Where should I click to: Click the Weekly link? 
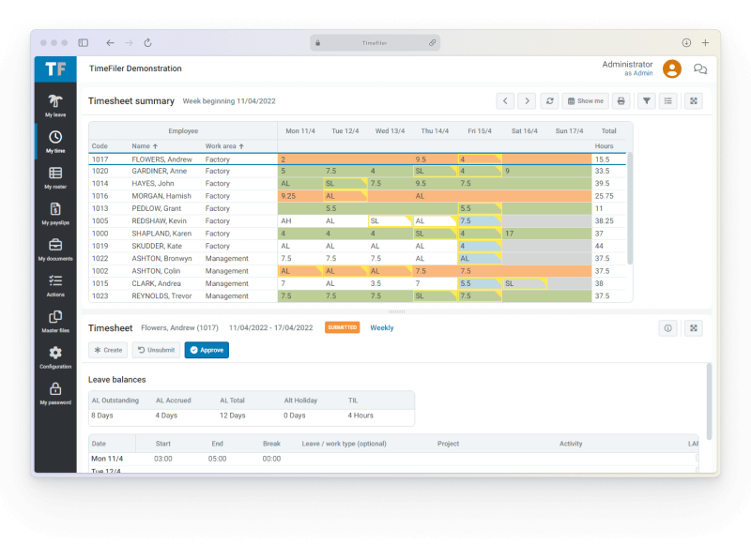[x=382, y=328]
